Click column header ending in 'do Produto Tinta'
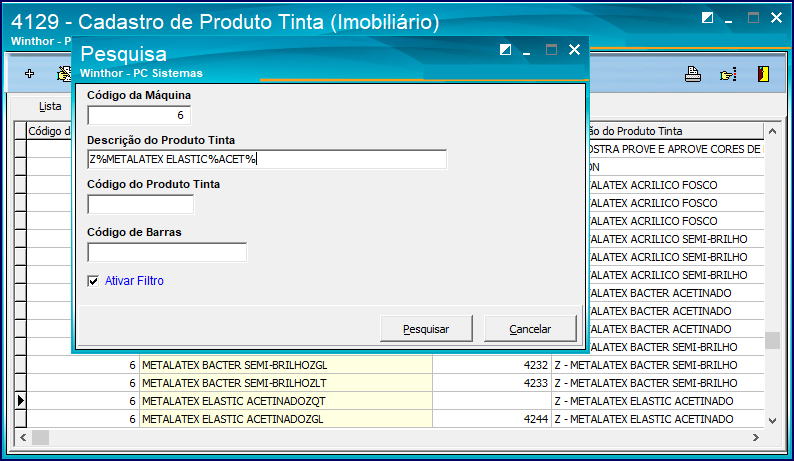 click(x=675, y=131)
